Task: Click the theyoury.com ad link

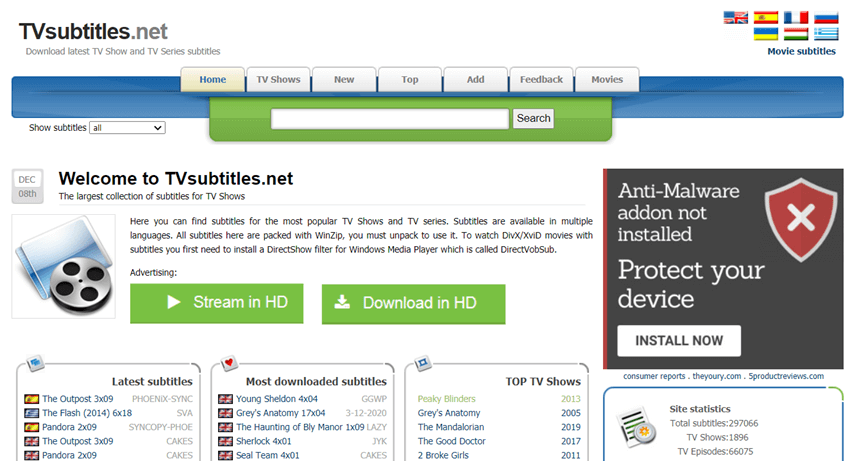Action: 717,376
